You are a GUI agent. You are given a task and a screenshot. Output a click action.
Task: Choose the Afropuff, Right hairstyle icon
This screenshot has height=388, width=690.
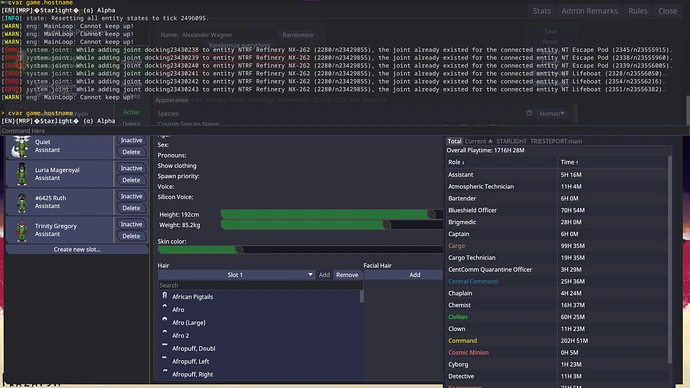165,371
